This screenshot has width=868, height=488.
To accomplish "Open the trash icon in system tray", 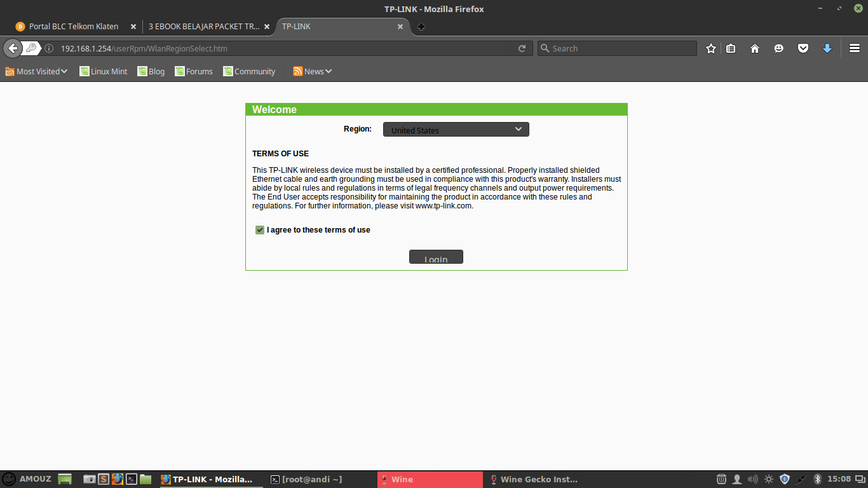I will point(722,479).
